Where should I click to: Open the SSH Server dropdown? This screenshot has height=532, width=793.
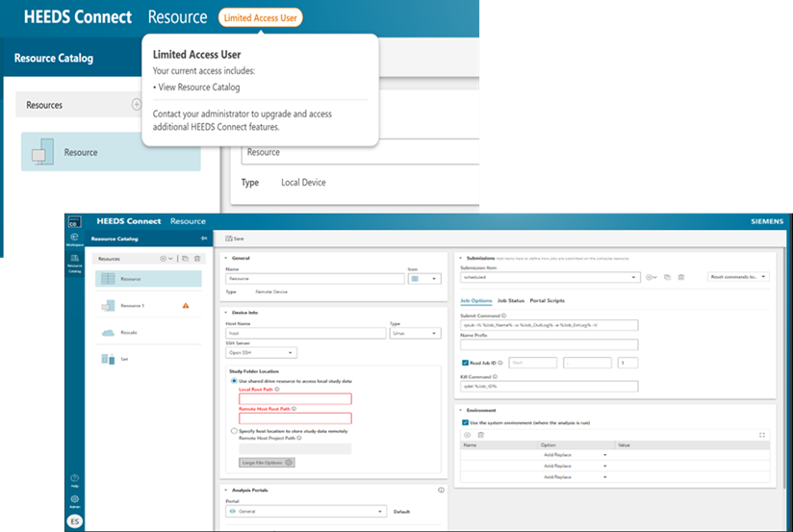pyautogui.click(x=261, y=352)
